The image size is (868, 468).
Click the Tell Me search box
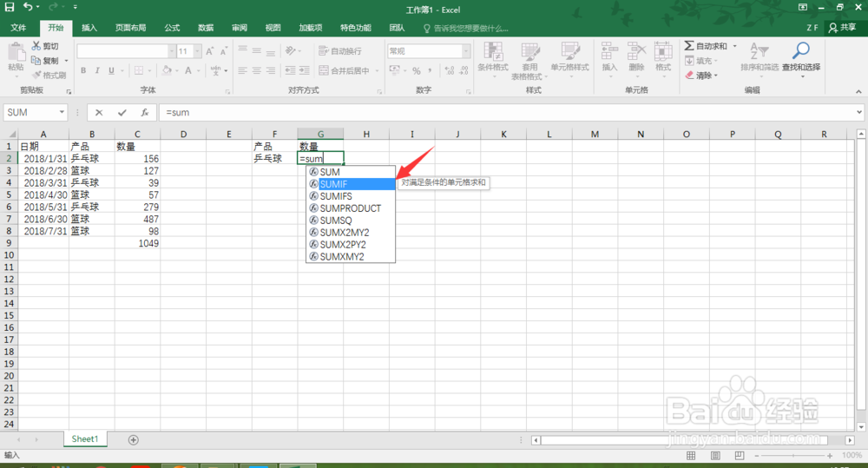click(465, 28)
